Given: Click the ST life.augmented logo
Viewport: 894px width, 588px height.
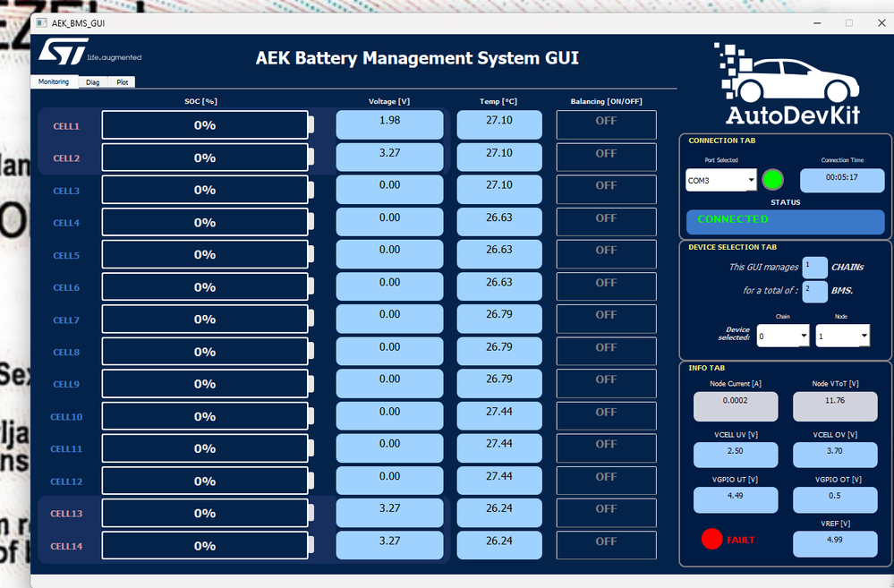Looking at the screenshot, I should click(90, 52).
